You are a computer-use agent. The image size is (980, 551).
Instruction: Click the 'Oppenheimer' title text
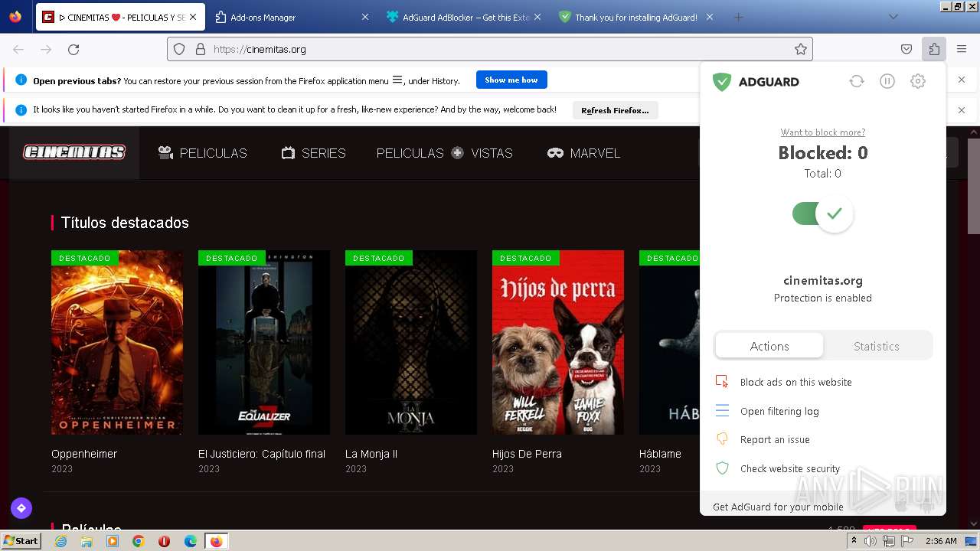84,454
